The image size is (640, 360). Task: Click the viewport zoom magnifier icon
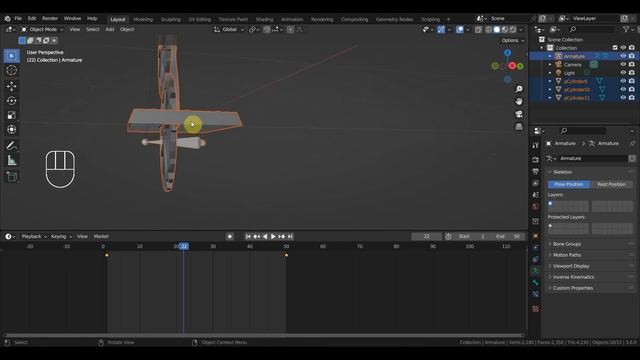(x=519, y=89)
